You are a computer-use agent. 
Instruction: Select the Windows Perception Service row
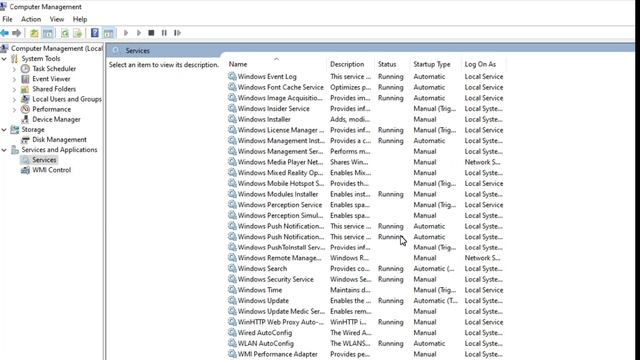pos(366,205)
